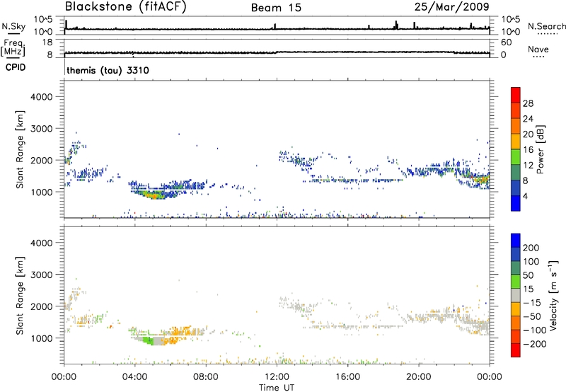Click the '16:00' time axis tick label

click(347, 377)
